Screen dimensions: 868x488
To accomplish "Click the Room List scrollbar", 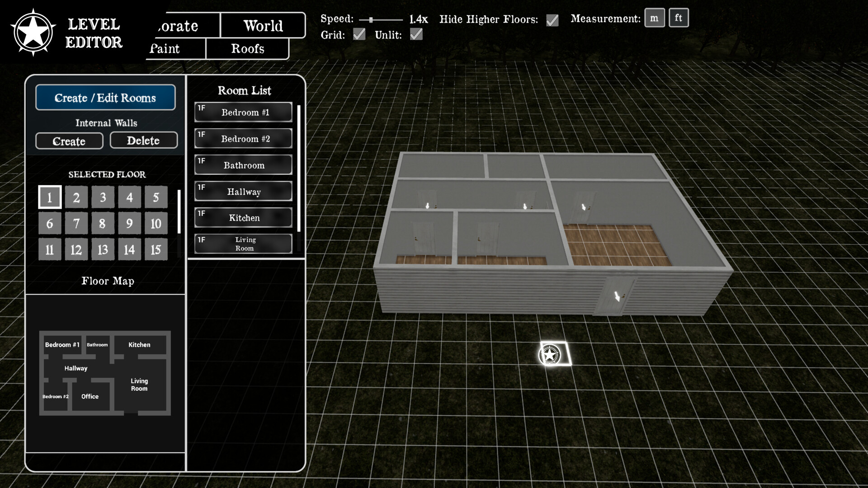I will 299,168.
